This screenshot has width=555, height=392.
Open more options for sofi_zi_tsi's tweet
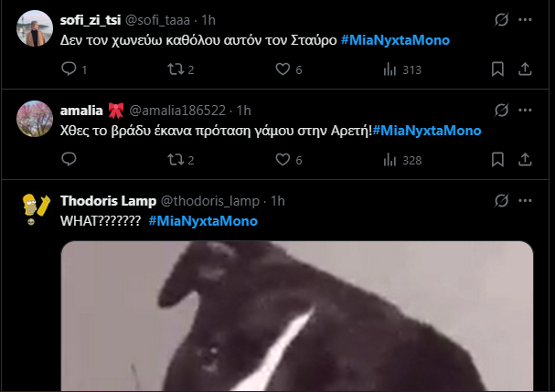525,20
